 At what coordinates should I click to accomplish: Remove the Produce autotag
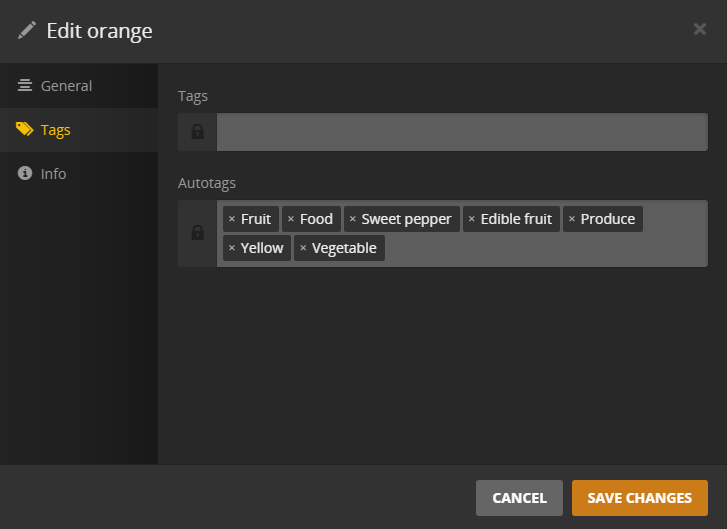tap(571, 219)
